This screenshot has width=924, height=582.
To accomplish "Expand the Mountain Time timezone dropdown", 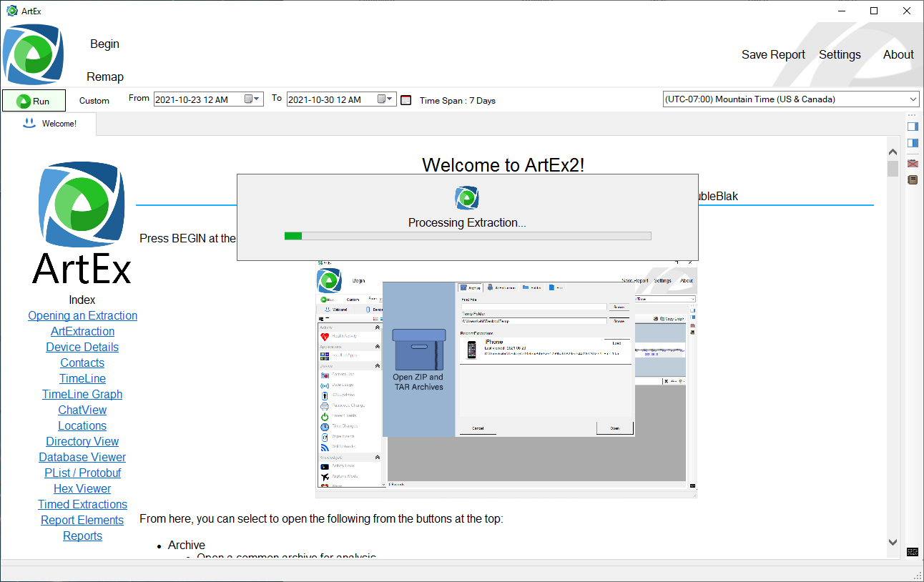I will tap(913, 99).
